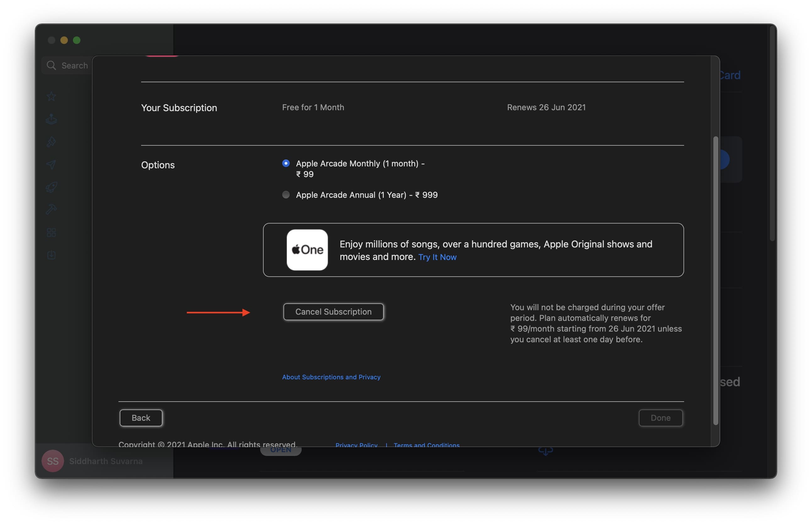812x525 pixels.
Task: Open Create paintbrush icon in sidebar
Action: point(51,142)
